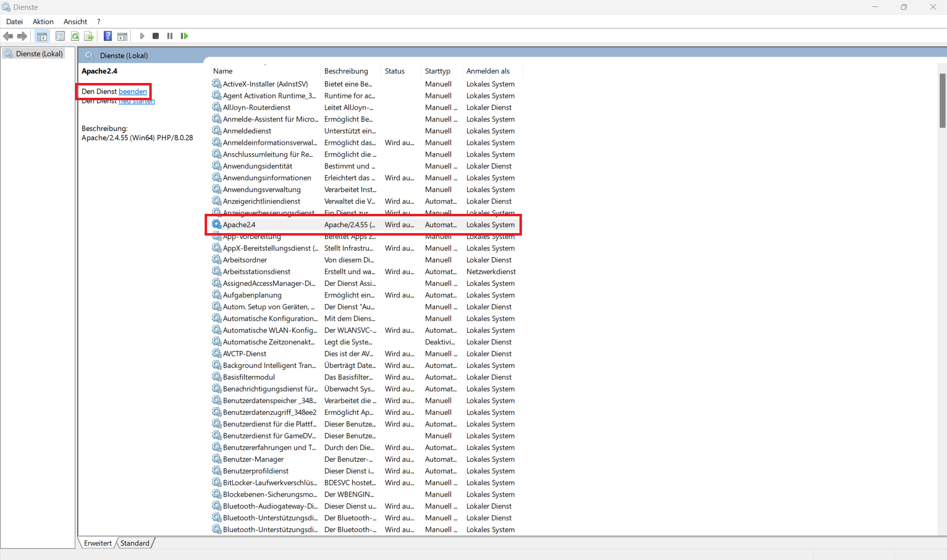
Task: Select the Aufgabenplanung service row
Action: coord(252,295)
